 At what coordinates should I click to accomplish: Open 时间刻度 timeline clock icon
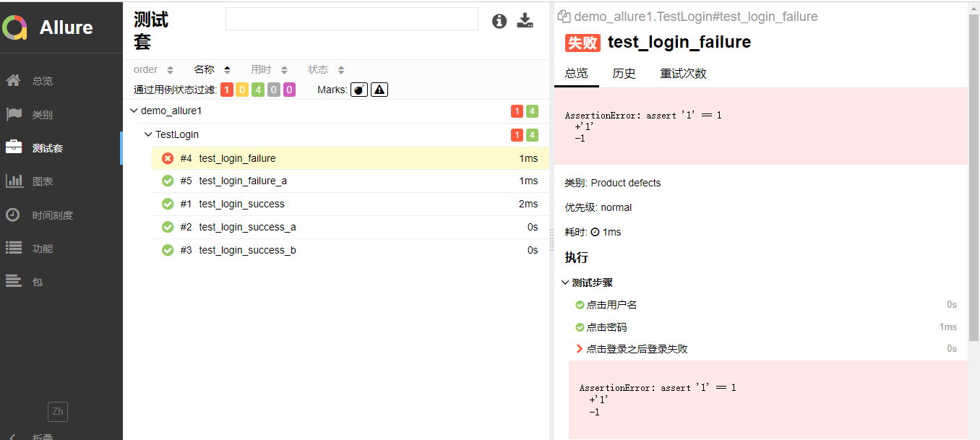pos(13,215)
